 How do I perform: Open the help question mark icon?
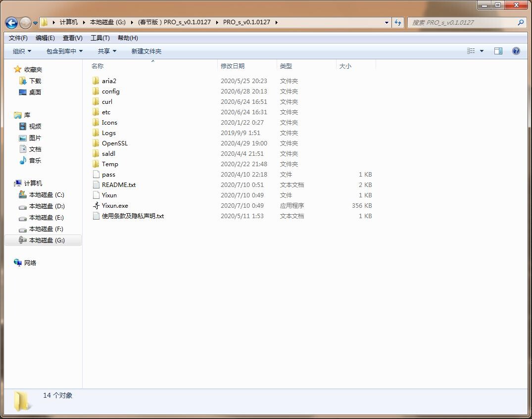pos(516,51)
